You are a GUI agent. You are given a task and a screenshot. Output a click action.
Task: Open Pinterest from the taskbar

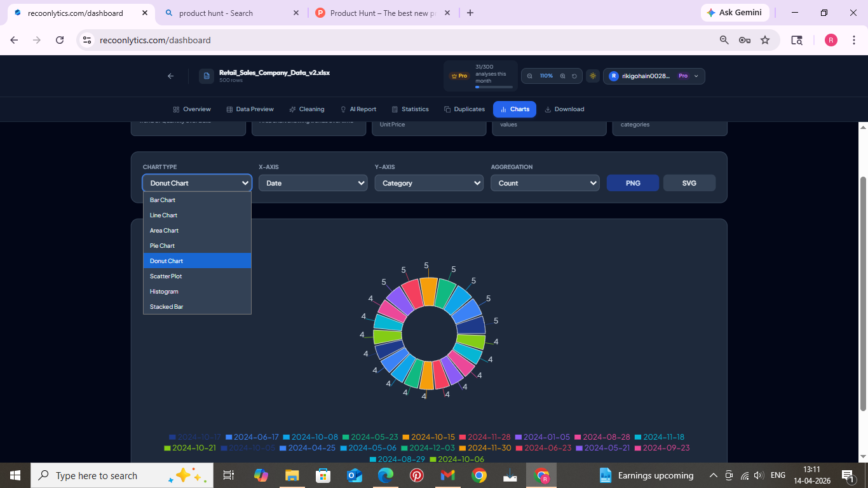(x=417, y=475)
